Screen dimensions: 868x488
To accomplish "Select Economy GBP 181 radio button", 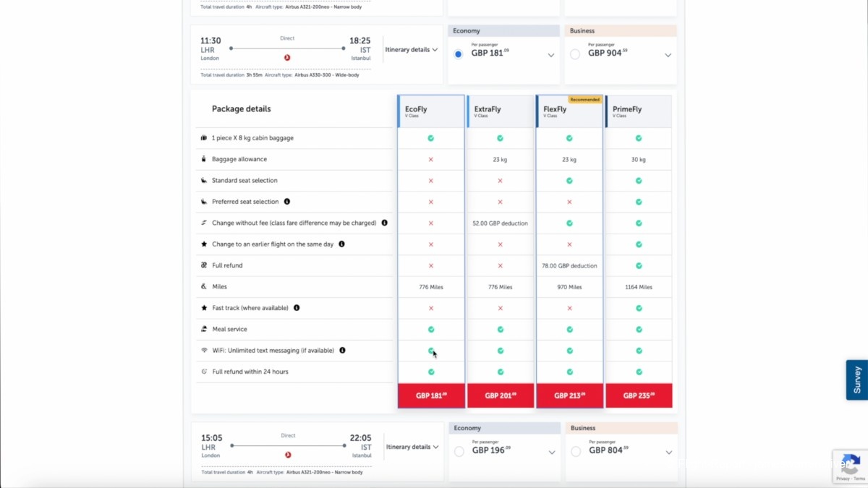I will point(459,54).
